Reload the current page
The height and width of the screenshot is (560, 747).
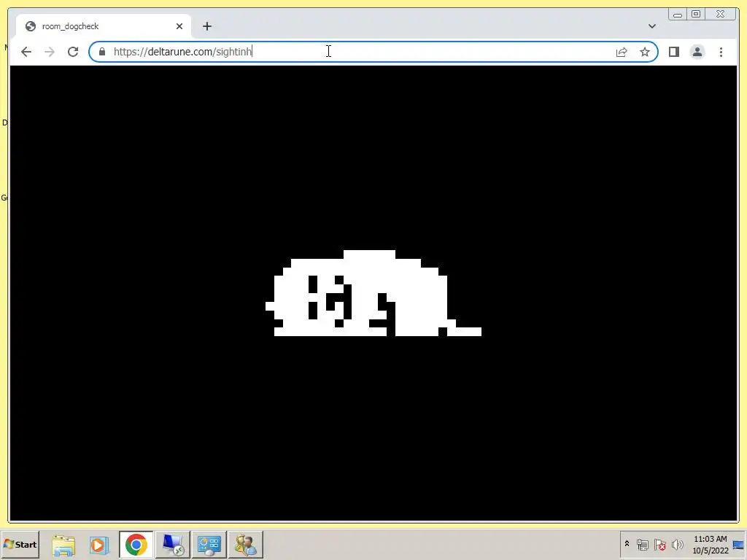(x=73, y=52)
